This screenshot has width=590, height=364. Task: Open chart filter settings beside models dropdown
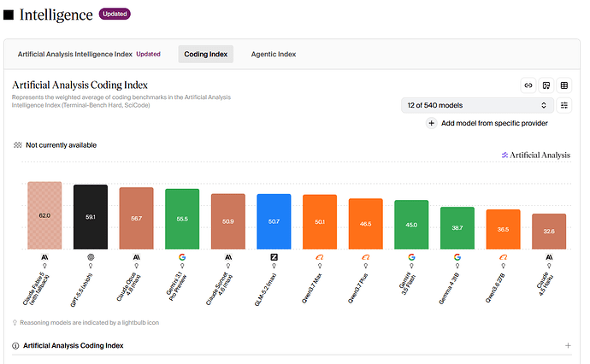pyautogui.click(x=564, y=105)
